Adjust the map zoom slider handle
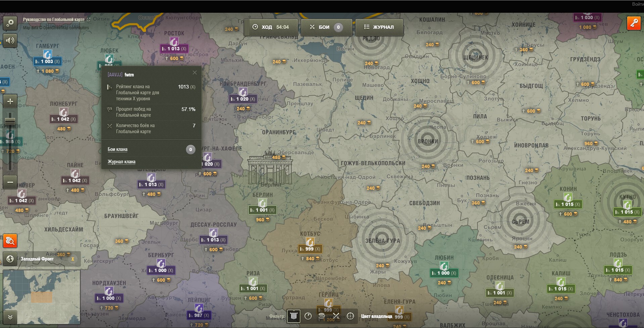 (10, 120)
